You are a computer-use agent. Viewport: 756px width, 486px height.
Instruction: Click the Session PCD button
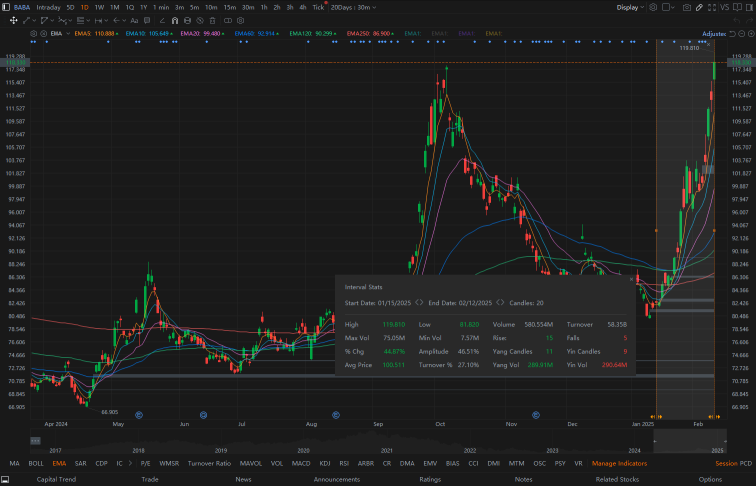733,463
